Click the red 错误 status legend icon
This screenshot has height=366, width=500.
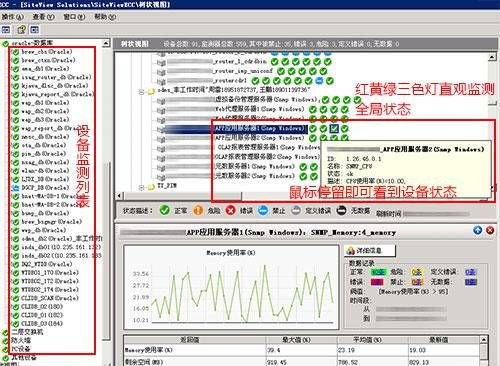pos(230,210)
